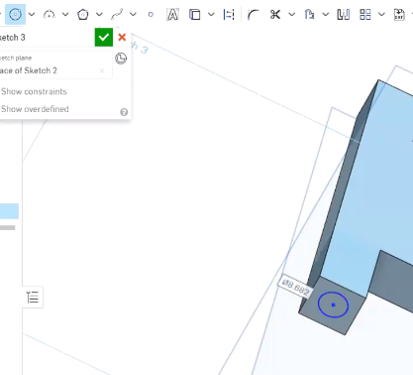Expand the arc tool options arrow
The height and width of the screenshot is (375, 413).
[65, 14]
